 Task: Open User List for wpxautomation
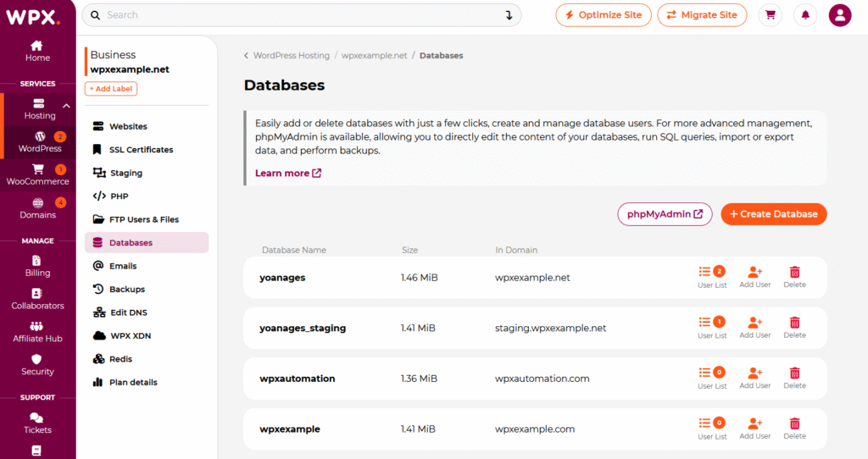pos(712,379)
